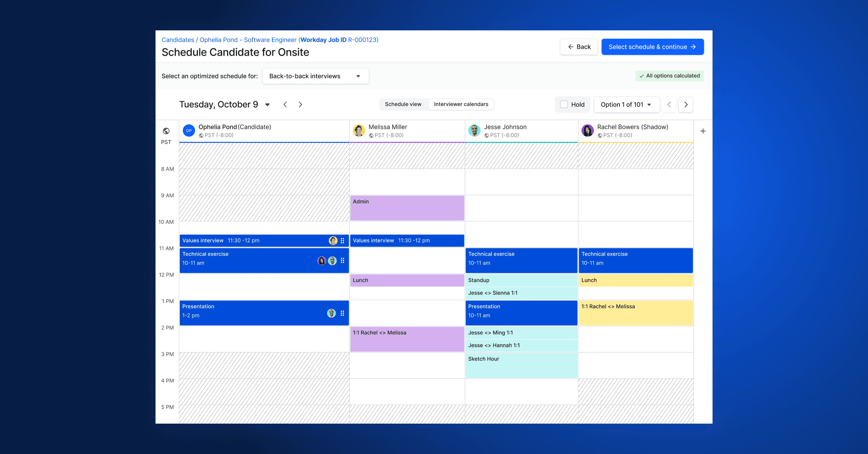The width and height of the screenshot is (868, 454).
Task: Switch to the Interviewer calendars tab
Action: tap(461, 104)
